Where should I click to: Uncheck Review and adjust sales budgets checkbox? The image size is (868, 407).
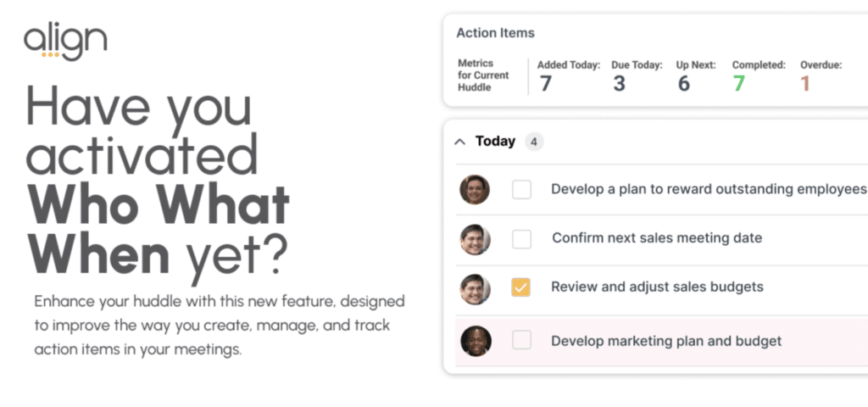coord(521,288)
